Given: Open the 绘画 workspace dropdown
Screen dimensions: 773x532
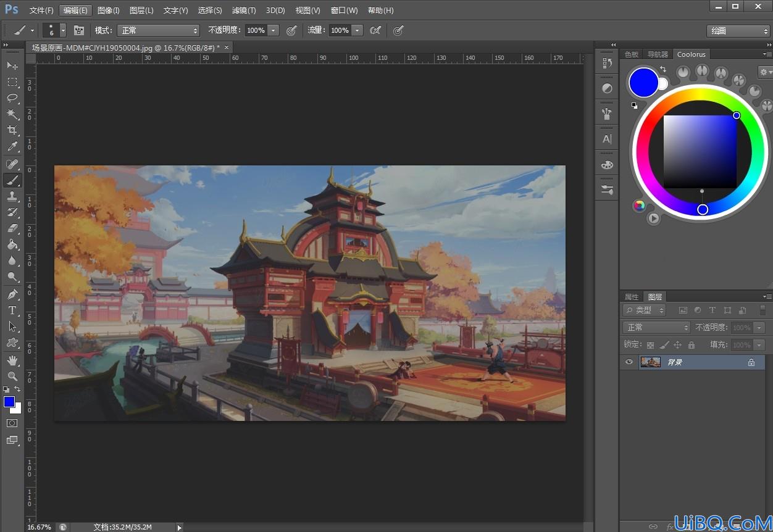Looking at the screenshot, I should [738, 31].
